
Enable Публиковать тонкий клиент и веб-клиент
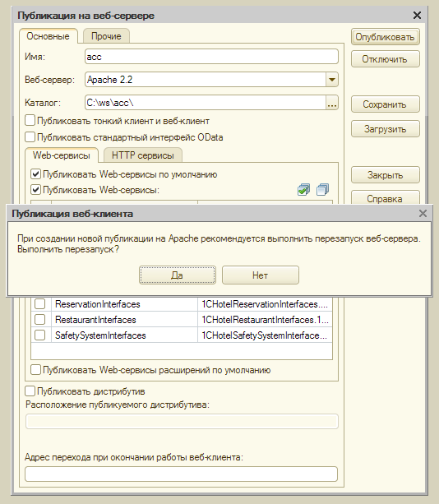click(30, 121)
